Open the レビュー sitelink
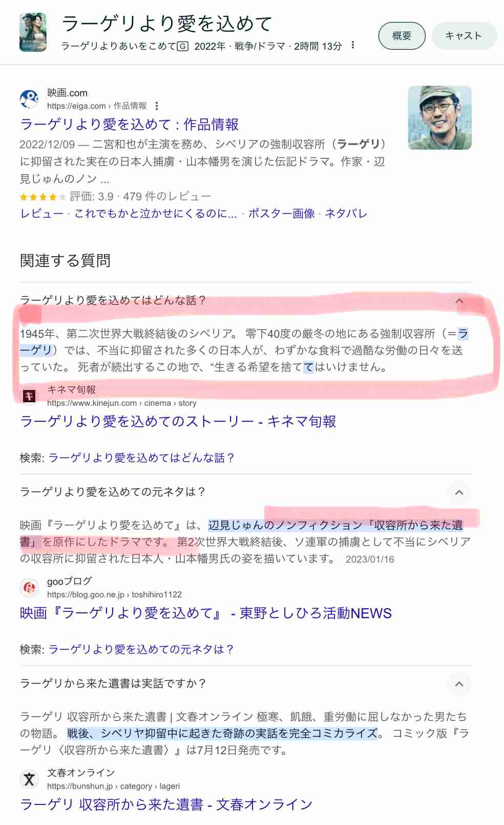Image resolution: width=504 pixels, height=825 pixels. point(41,214)
